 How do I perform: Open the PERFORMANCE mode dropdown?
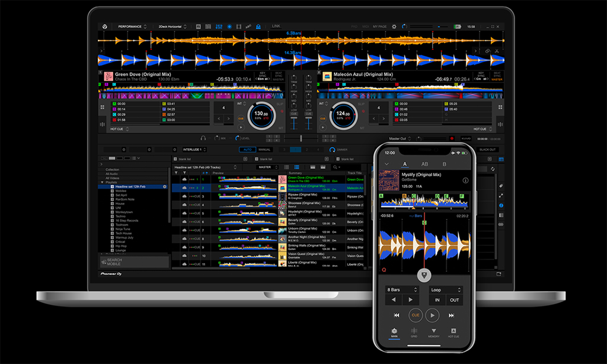[x=132, y=27]
